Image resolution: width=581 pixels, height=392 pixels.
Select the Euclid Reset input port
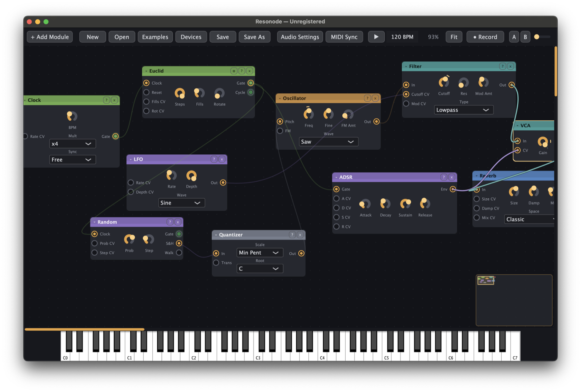pyautogui.click(x=146, y=93)
